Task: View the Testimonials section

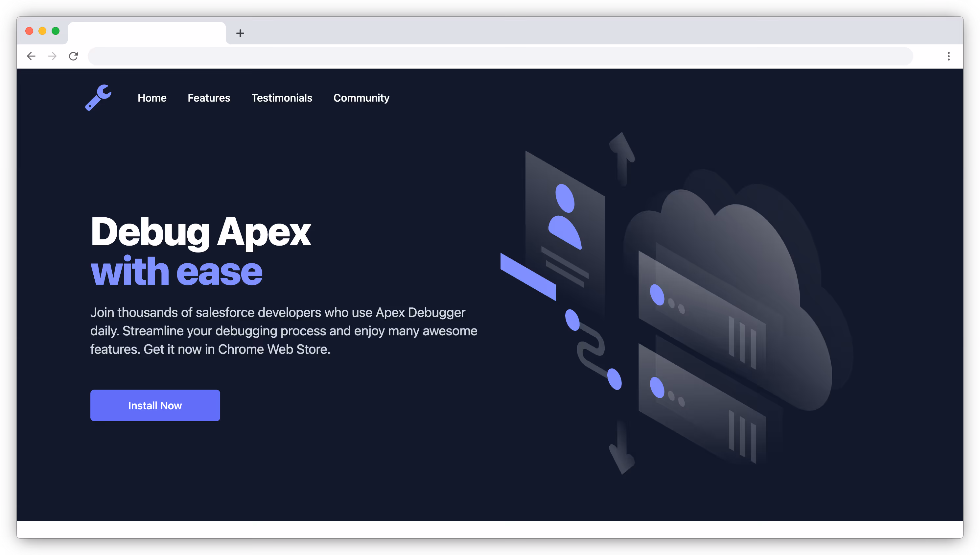Action: 282,98
